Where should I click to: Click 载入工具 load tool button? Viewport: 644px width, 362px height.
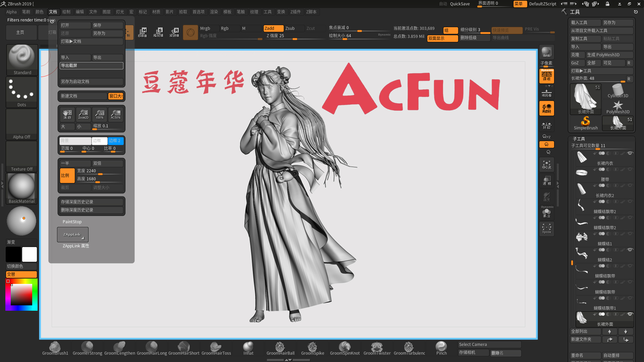(586, 23)
